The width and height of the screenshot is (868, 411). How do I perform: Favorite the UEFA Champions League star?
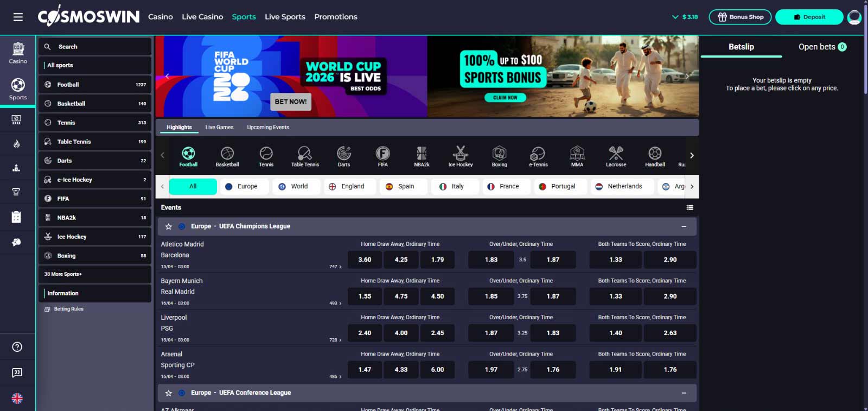pyautogui.click(x=169, y=226)
